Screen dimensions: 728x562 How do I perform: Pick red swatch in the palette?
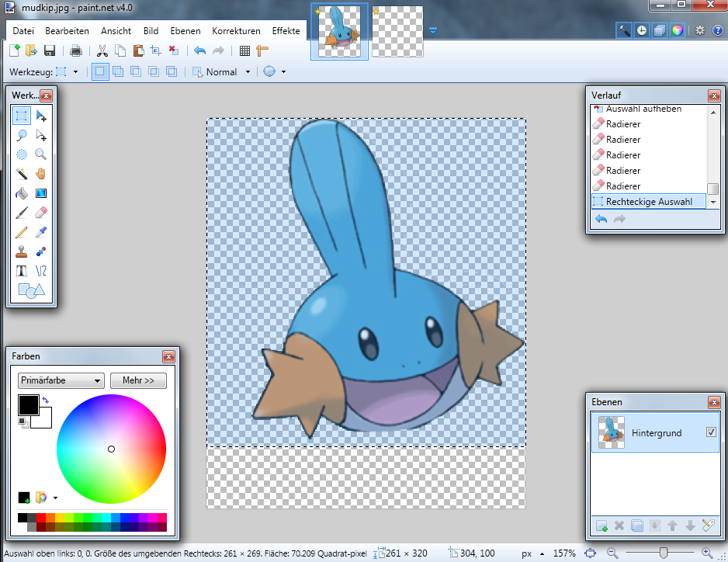click(41, 518)
